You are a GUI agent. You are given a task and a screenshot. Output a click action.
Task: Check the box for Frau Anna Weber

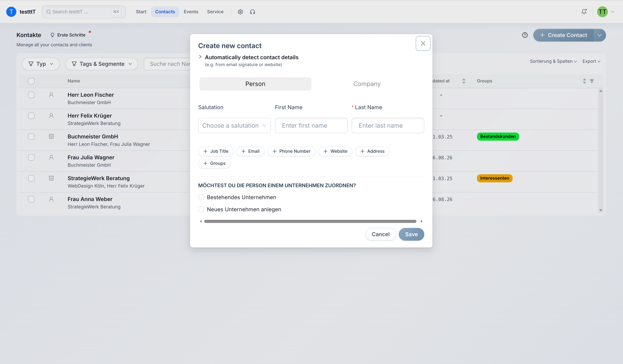(x=31, y=199)
